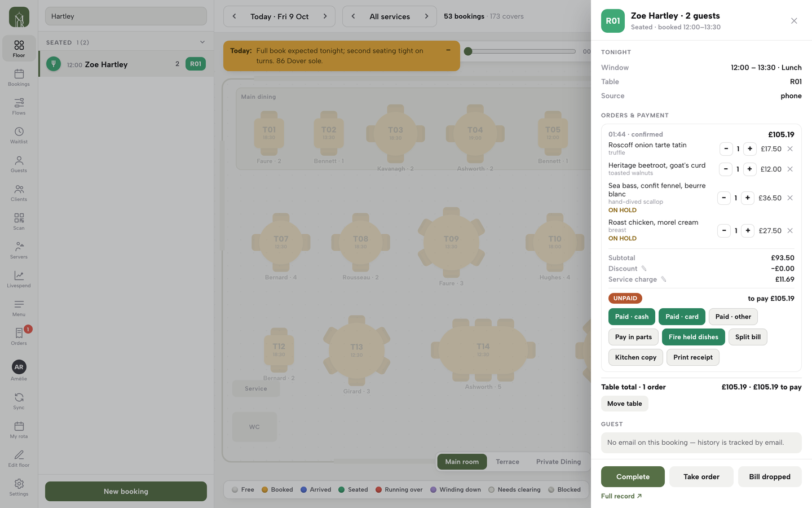The image size is (812, 508).
Task: Remove Roscoff onion tarte tatin item
Action: pos(790,149)
